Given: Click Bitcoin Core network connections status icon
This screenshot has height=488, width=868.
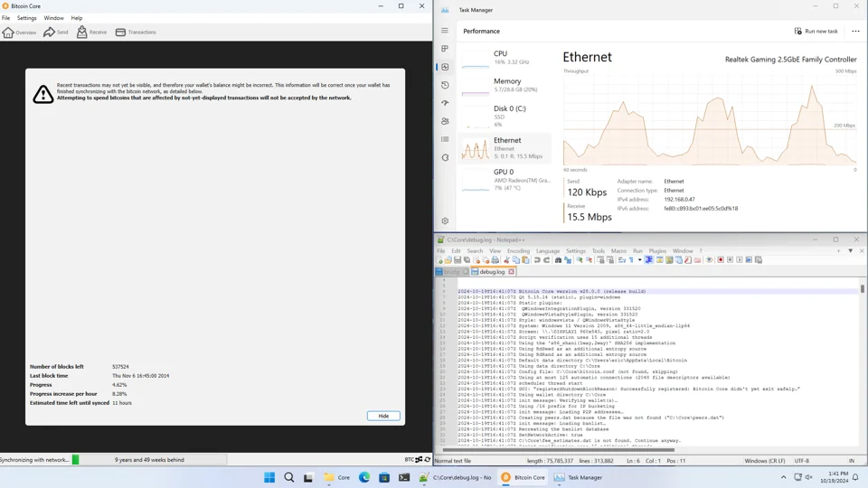Looking at the screenshot, I should pyautogui.click(x=419, y=460).
